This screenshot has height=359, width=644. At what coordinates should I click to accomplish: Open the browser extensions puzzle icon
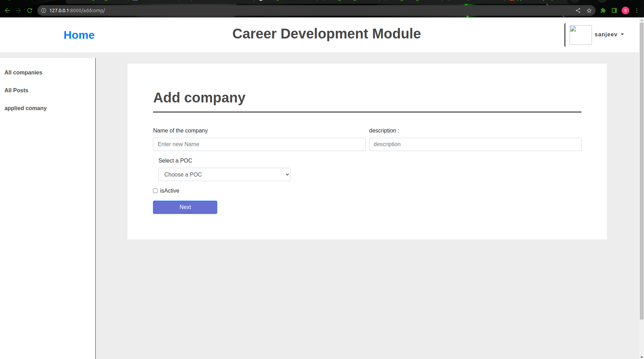[603, 10]
